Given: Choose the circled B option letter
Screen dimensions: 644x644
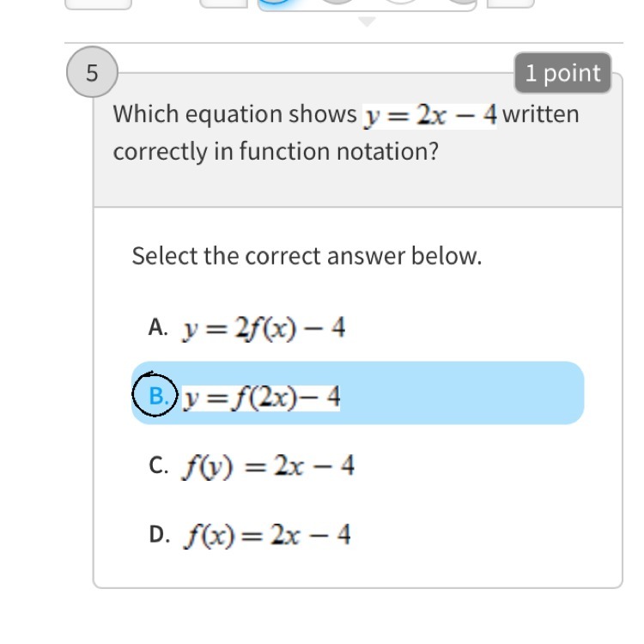Looking at the screenshot, I should [x=155, y=396].
